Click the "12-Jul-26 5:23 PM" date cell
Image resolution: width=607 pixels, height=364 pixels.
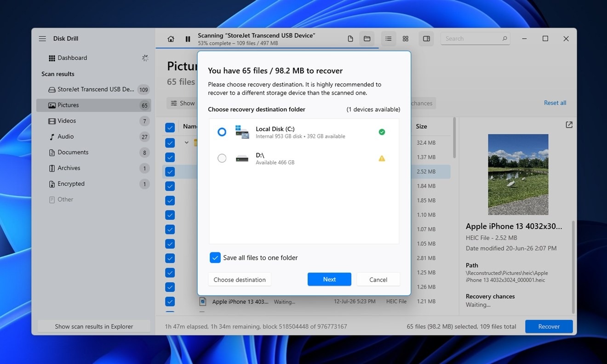click(x=355, y=301)
